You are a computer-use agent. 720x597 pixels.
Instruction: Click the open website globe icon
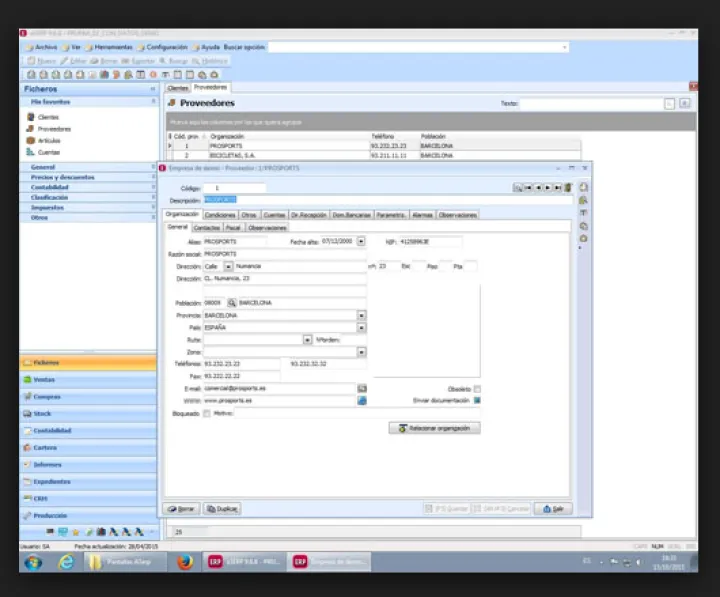coord(362,401)
